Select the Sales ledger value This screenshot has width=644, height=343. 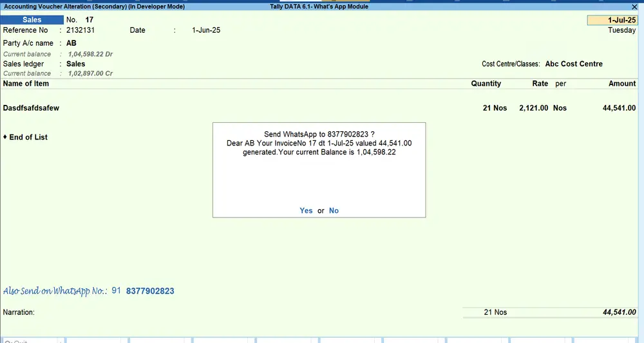76,64
